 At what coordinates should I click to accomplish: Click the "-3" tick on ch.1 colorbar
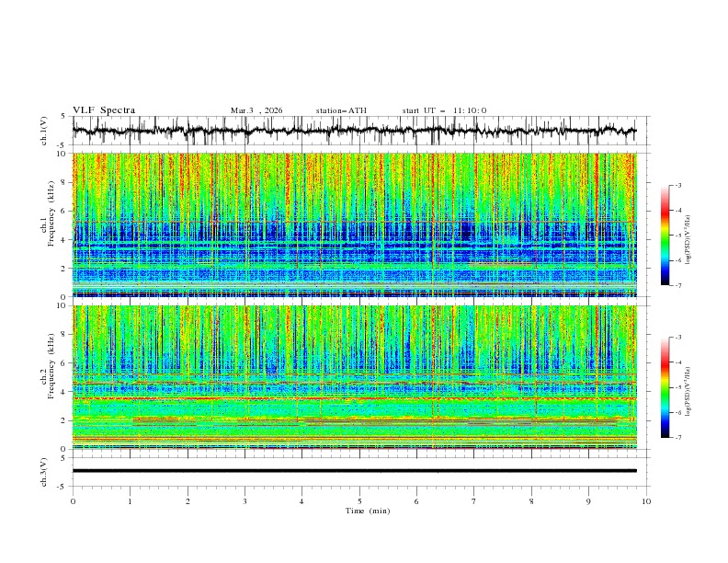[678, 185]
